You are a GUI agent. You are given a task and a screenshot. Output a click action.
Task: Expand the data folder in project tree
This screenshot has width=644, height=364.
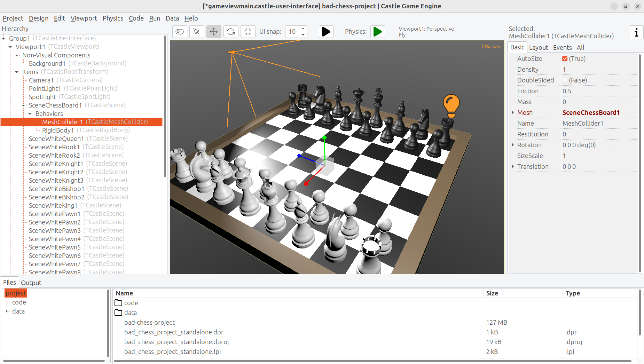(x=7, y=311)
